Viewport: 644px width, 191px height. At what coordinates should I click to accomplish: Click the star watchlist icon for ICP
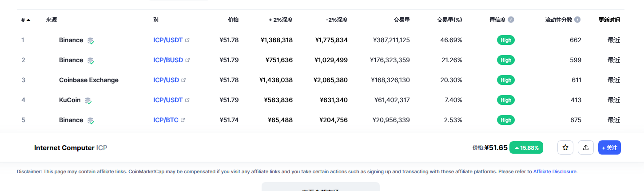tap(565, 147)
